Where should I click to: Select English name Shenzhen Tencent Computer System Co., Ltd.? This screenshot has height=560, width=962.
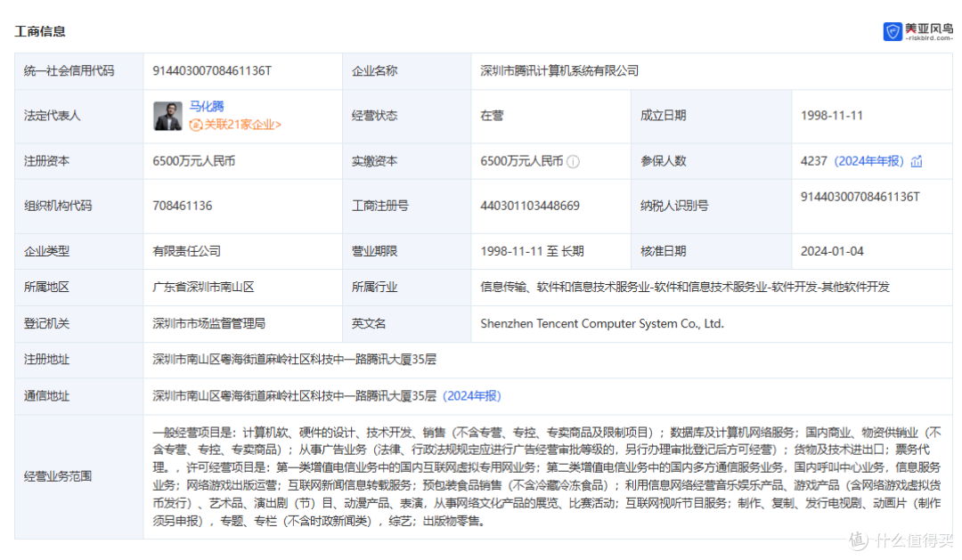tap(602, 323)
